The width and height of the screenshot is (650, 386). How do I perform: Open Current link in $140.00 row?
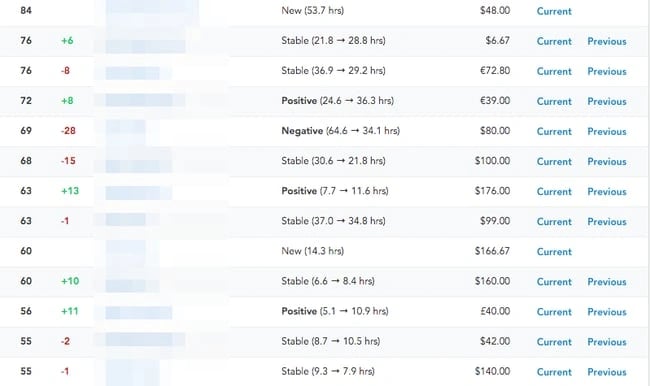point(554,372)
